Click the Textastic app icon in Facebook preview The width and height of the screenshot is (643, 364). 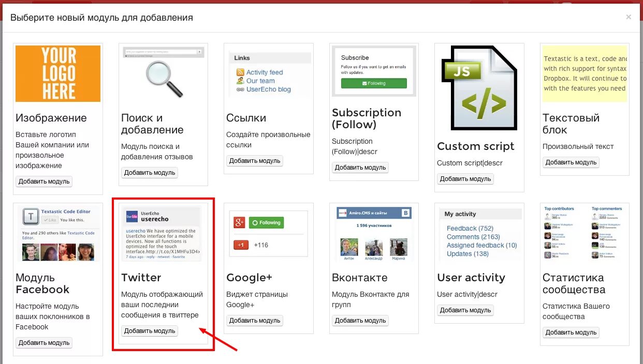tap(30, 217)
